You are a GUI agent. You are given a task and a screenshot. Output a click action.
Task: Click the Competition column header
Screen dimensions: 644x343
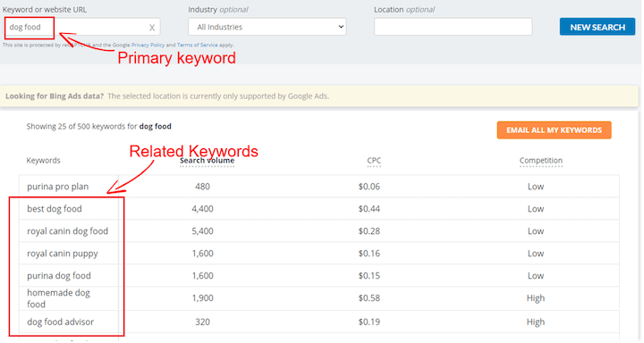[x=541, y=161]
